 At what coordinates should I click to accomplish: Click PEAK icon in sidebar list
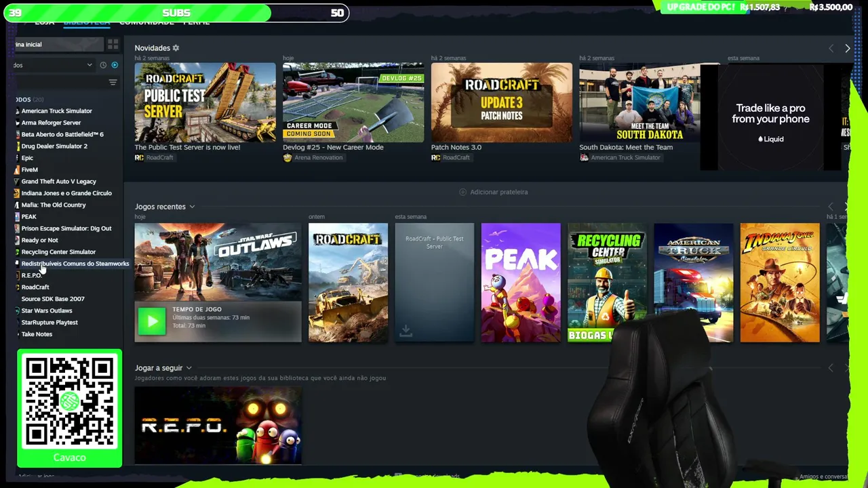tap(17, 217)
